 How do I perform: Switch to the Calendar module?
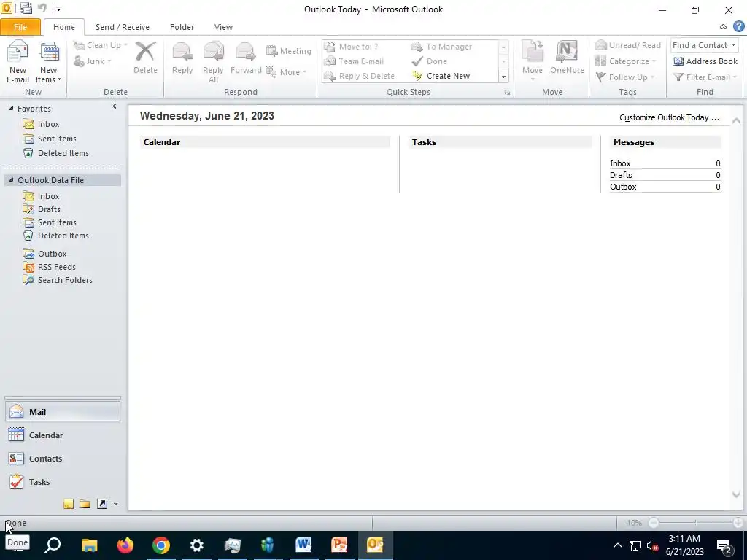coord(63,435)
